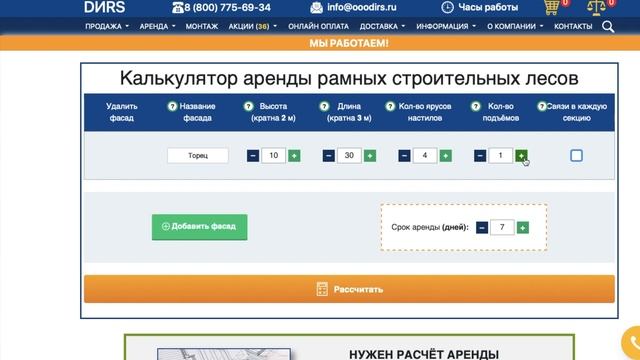The height and width of the screenshot is (360, 640).
Task: Expand the ИНФОРМАЦИЯ menu
Action: pos(446,26)
